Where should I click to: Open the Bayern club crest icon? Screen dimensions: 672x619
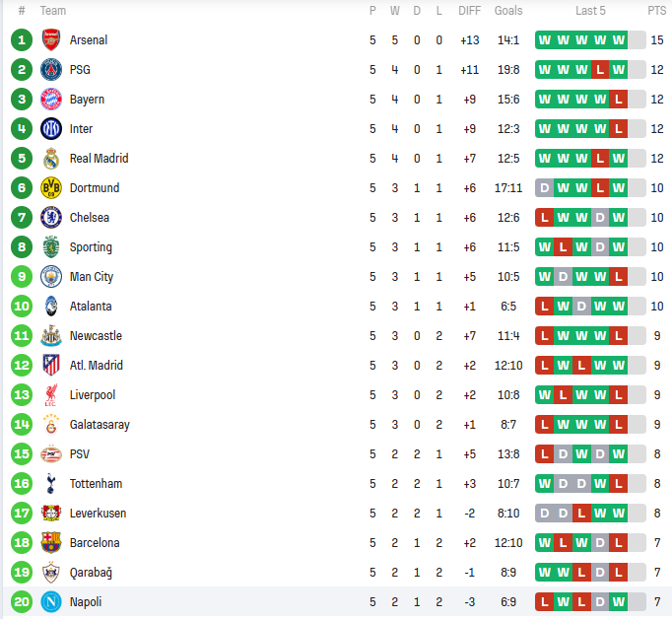tap(51, 100)
